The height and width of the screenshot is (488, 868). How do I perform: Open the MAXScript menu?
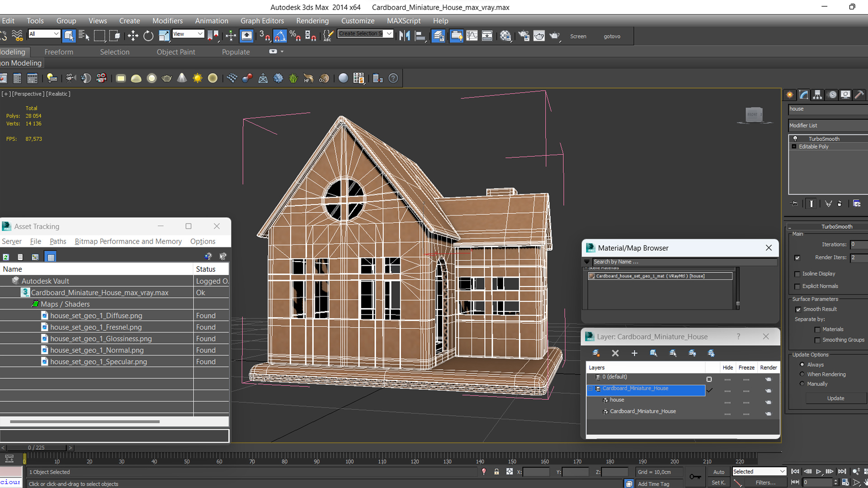tap(404, 21)
